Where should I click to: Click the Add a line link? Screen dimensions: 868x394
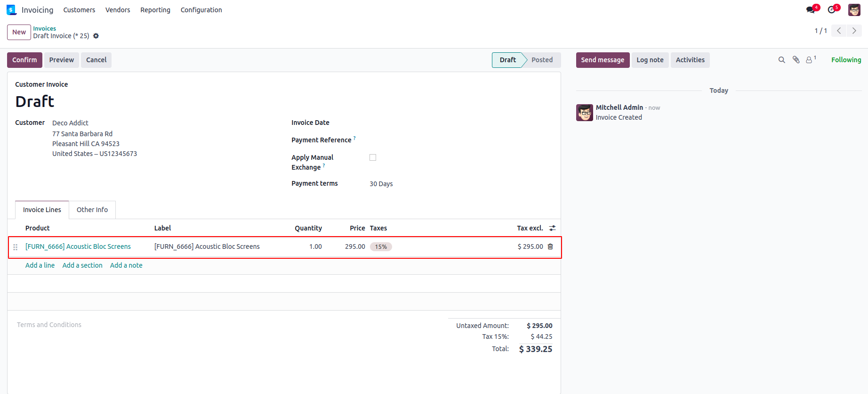click(x=40, y=265)
